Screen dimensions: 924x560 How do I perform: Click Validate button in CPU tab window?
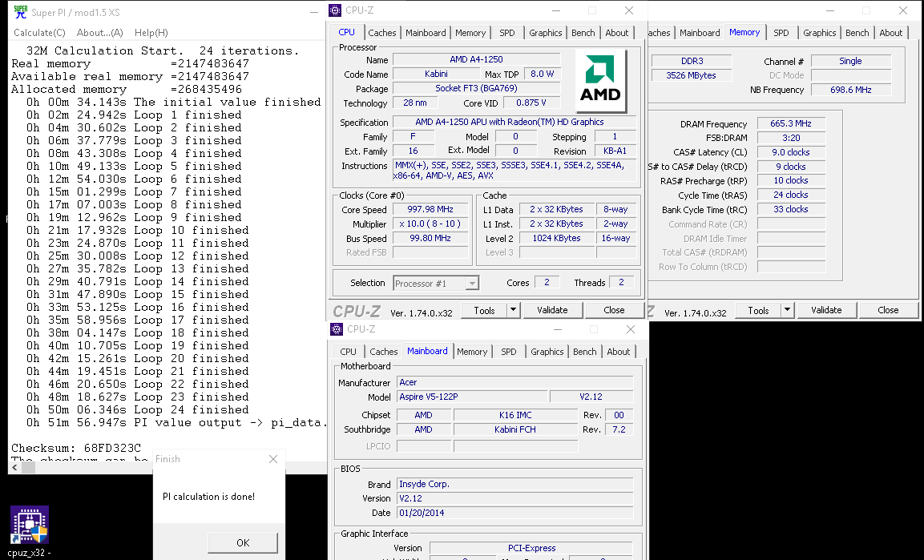tap(552, 310)
